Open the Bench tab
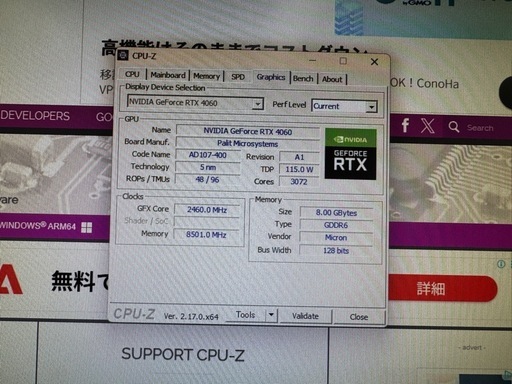 tap(303, 79)
